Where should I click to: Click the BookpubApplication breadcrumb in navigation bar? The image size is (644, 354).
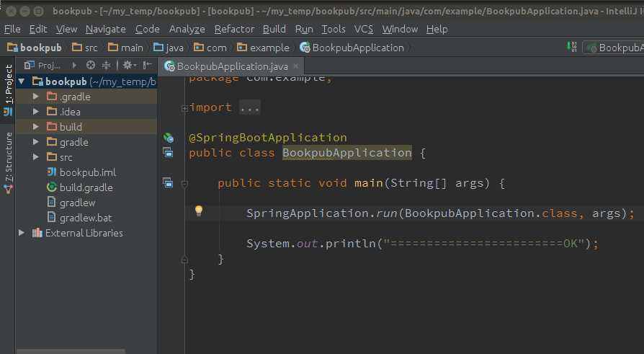[352, 48]
